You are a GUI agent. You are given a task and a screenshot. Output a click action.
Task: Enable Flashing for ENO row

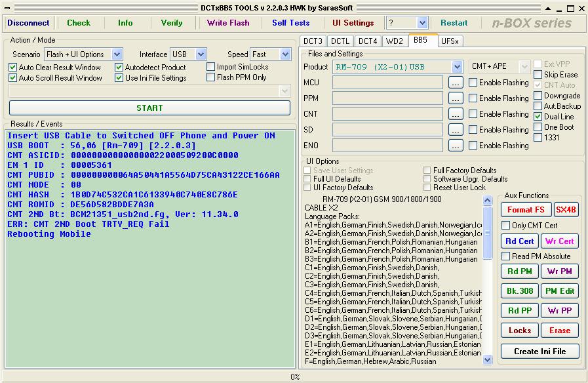[473, 146]
